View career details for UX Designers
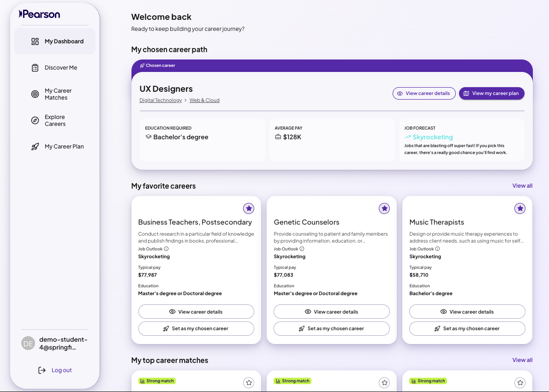This screenshot has width=549, height=392. [x=424, y=94]
